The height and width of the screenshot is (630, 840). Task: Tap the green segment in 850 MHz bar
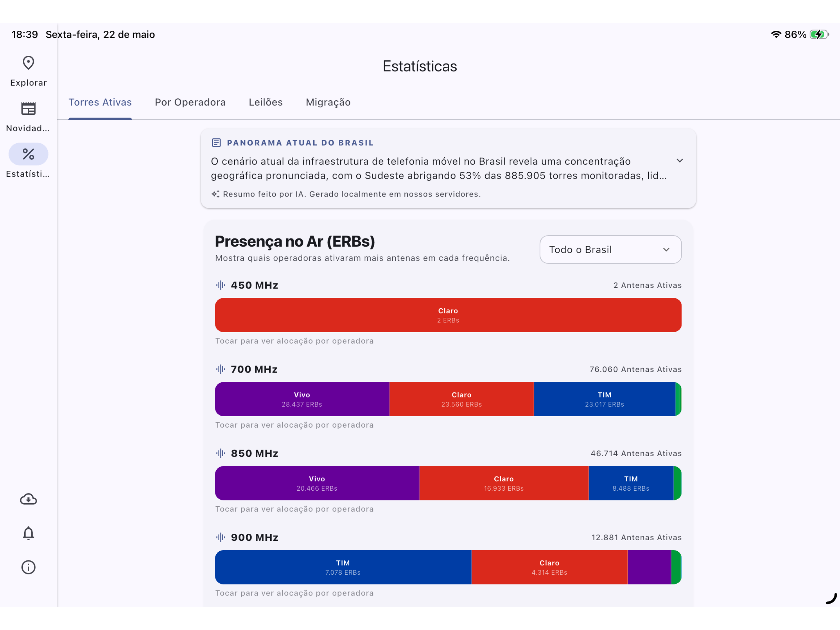coord(677,483)
